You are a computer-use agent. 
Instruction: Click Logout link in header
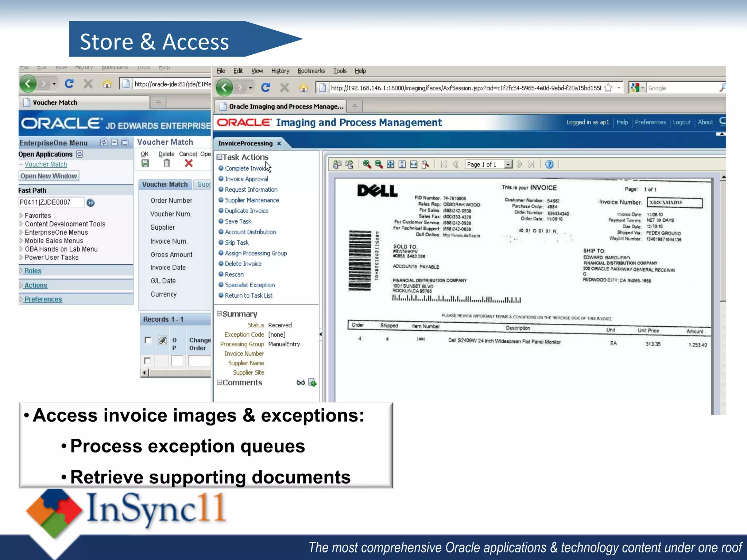[681, 122]
